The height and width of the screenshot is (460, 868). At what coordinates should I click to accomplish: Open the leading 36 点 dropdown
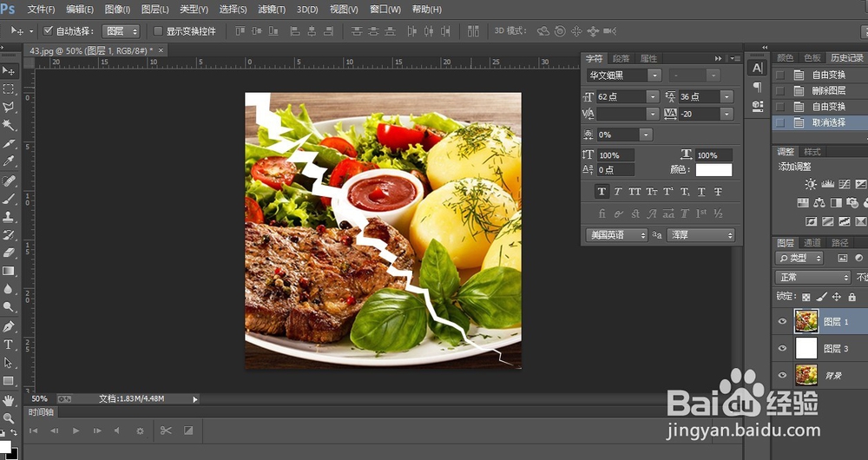[x=727, y=97]
